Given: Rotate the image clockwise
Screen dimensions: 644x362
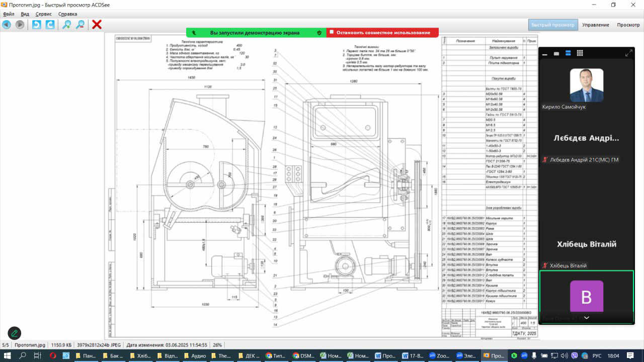Looking at the screenshot, I should (50, 25).
